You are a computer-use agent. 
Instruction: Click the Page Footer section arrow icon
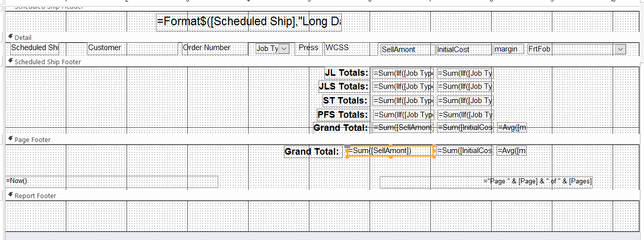pyautogui.click(x=11, y=139)
